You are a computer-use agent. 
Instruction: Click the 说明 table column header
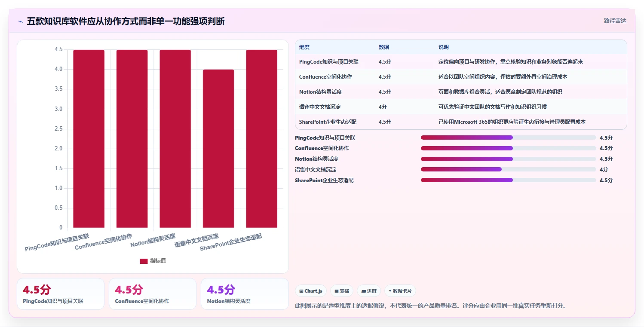444,47
